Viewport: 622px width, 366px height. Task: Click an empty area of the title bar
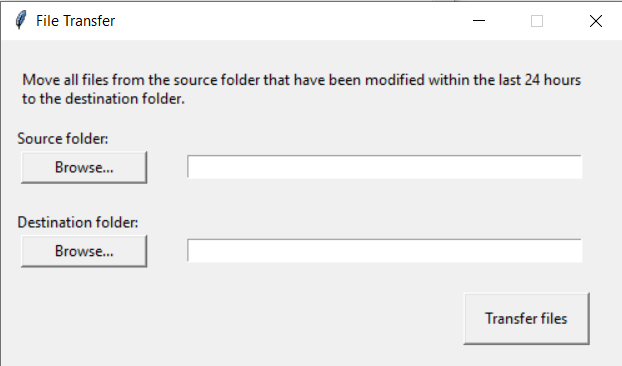point(278,21)
